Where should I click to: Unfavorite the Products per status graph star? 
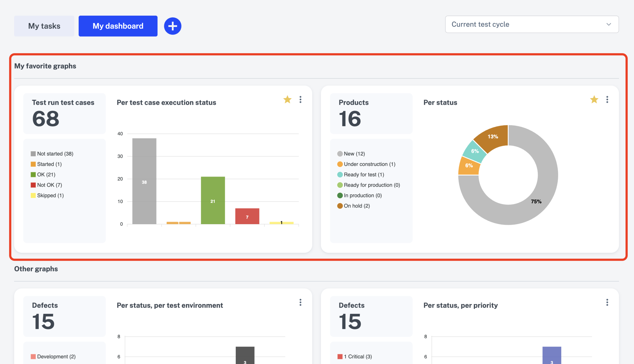coord(594,100)
